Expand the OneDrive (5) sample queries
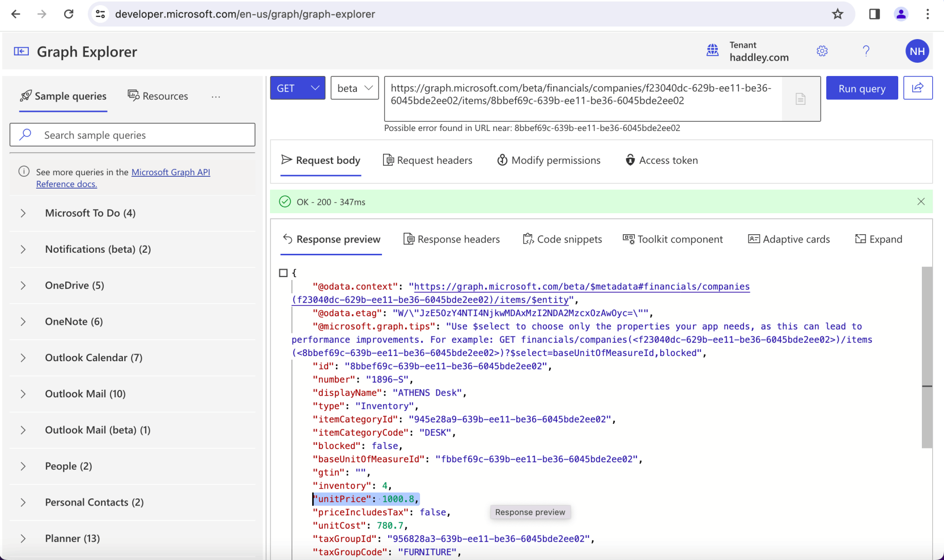Screen dimensions: 944x560 pyautogui.click(x=75, y=286)
